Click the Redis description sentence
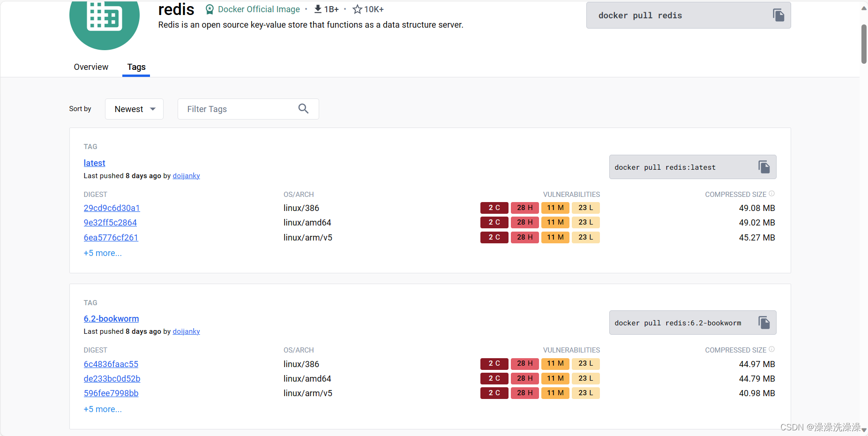The width and height of the screenshot is (868, 436). pyautogui.click(x=311, y=25)
